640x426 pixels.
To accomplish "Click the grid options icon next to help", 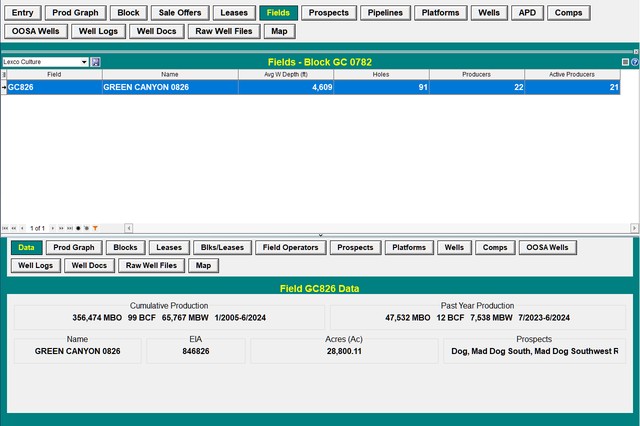I will [626, 62].
